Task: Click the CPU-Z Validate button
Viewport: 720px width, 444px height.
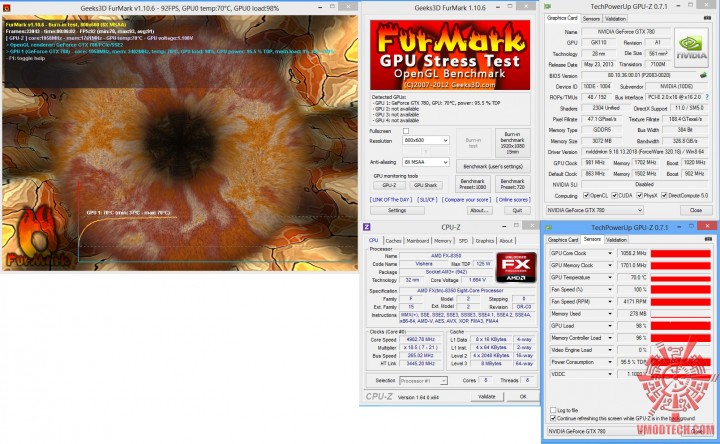Action: pos(487,396)
